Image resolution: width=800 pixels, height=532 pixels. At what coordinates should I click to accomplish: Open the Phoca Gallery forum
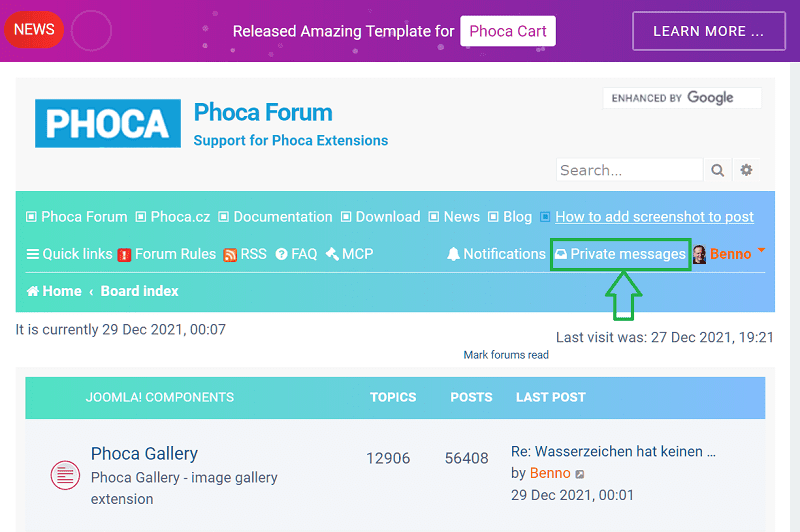pos(144,454)
